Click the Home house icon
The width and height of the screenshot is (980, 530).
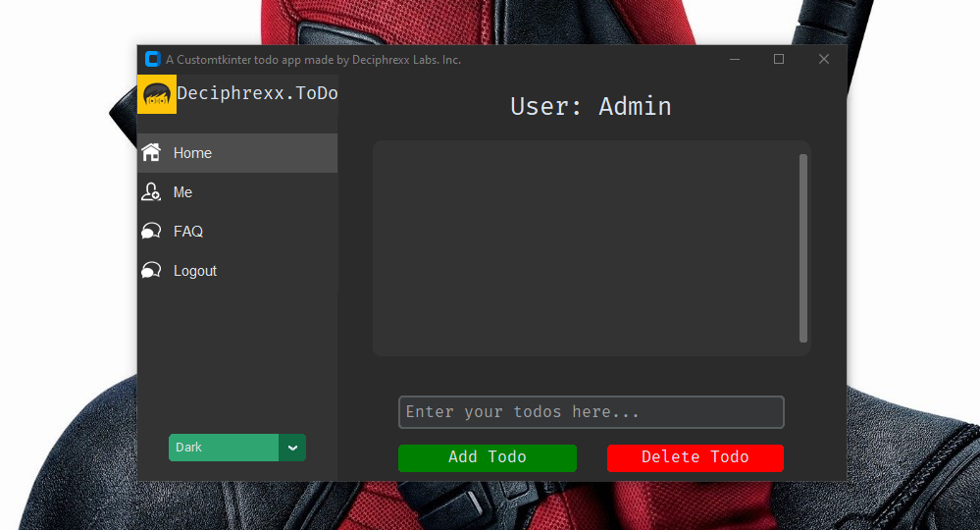(151, 152)
